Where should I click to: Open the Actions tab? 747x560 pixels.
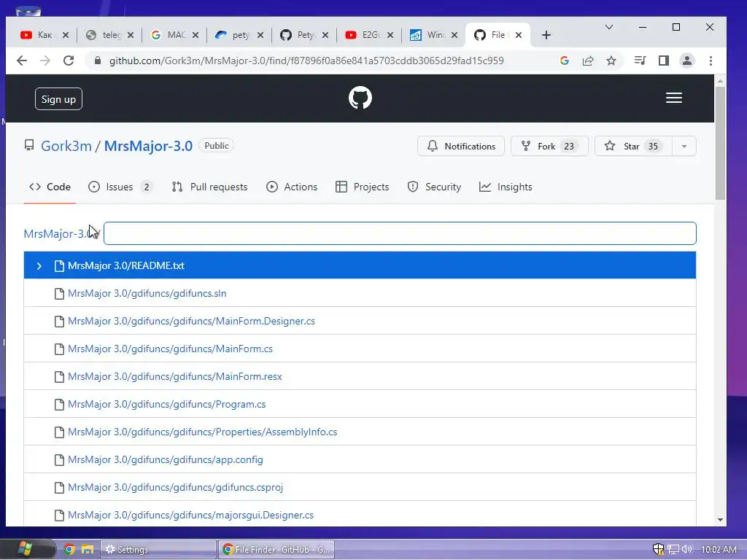292,187
